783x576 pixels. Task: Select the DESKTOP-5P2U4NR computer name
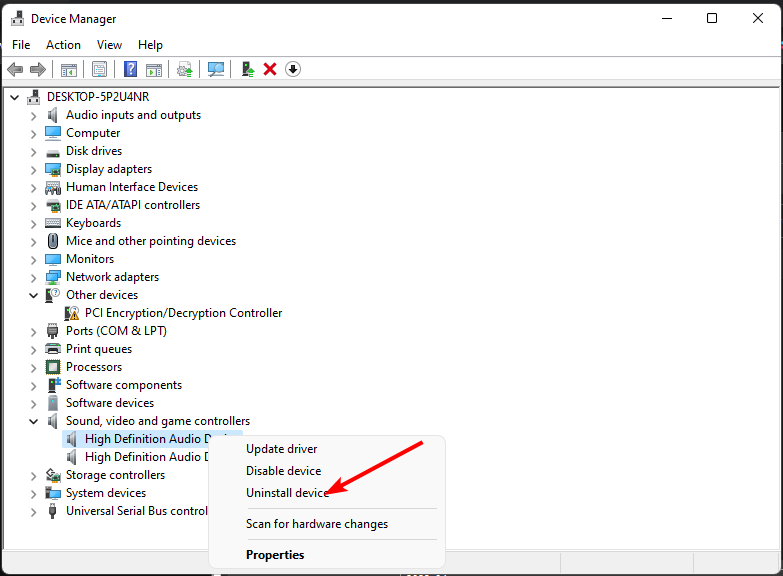click(x=98, y=96)
